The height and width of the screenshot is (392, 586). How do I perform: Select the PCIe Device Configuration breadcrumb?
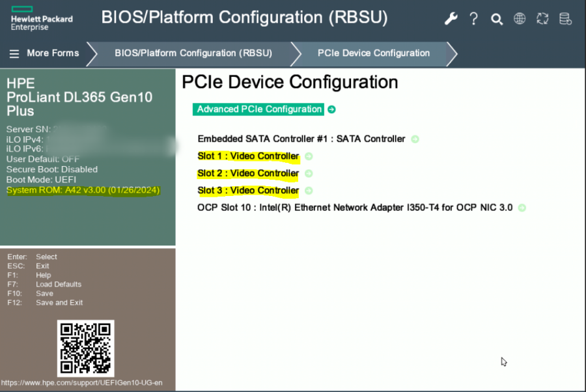pos(373,53)
